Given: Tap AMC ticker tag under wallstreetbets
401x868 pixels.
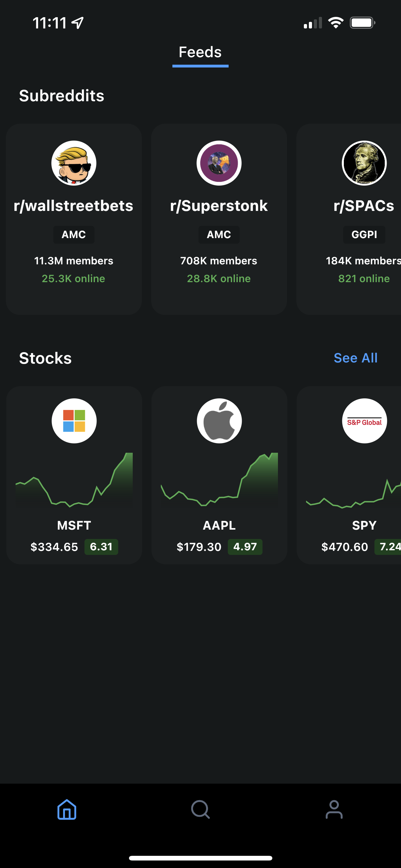Looking at the screenshot, I should 74,235.
